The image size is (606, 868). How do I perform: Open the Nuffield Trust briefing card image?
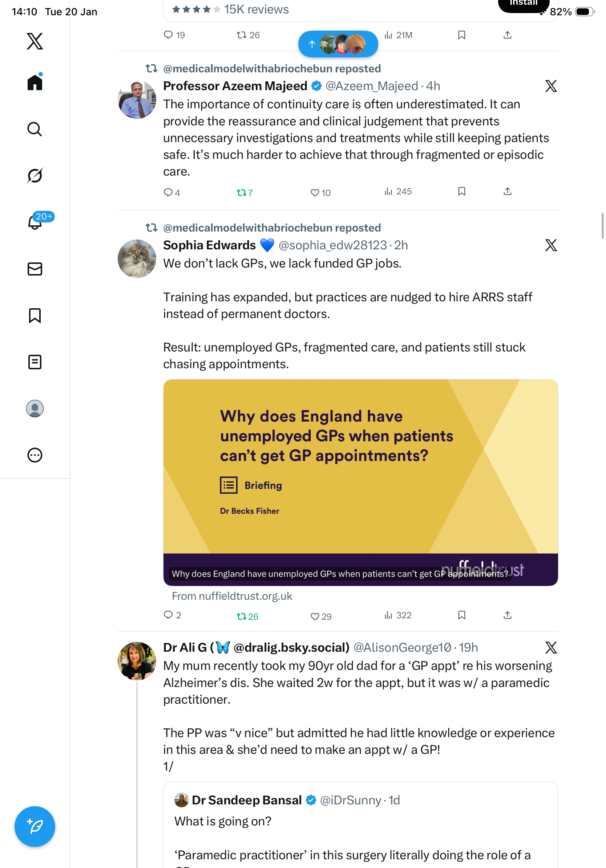[x=360, y=482]
